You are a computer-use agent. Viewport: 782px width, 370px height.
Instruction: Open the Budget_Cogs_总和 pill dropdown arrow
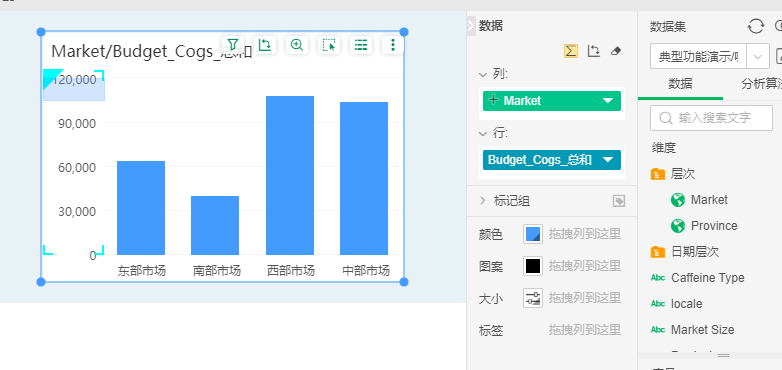[607, 160]
